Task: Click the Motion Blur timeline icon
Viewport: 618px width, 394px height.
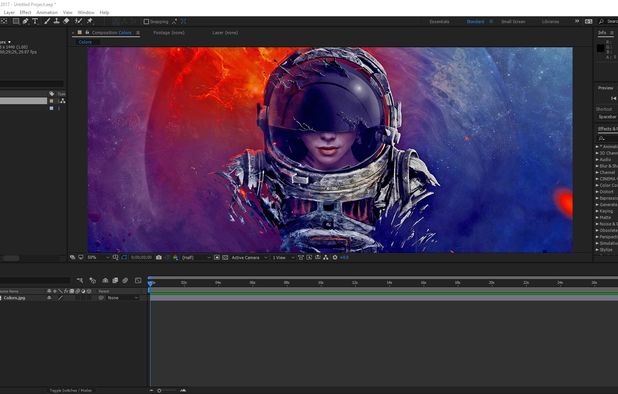Action: [x=125, y=281]
